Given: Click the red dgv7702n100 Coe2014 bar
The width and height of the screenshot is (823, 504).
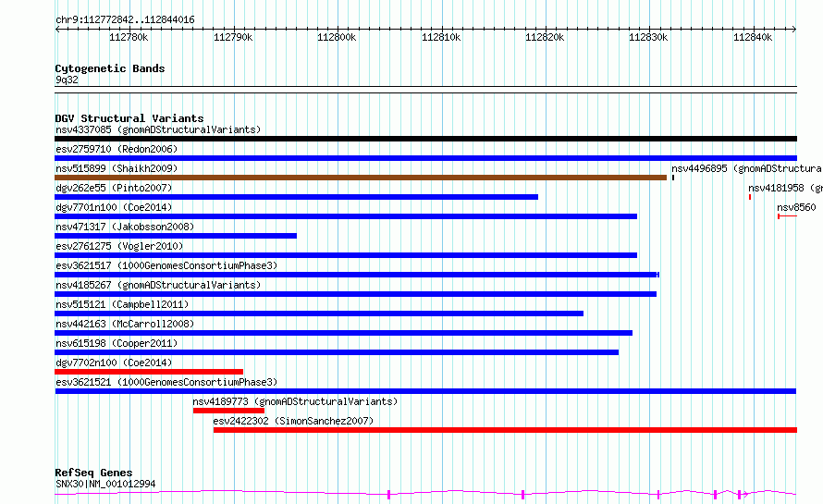Looking at the screenshot, I should pos(149,372).
